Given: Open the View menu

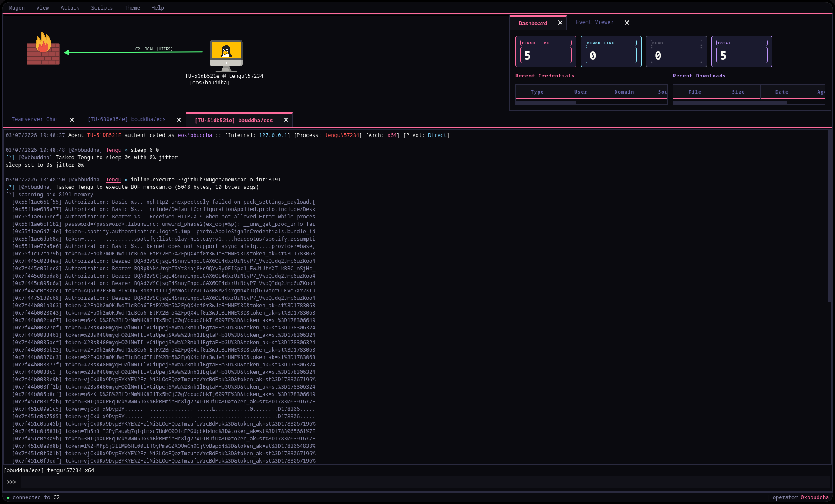Looking at the screenshot, I should click(43, 8).
